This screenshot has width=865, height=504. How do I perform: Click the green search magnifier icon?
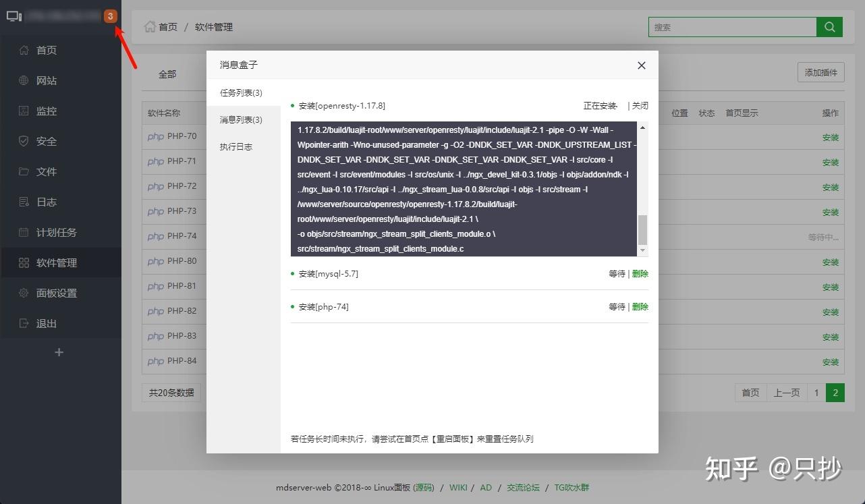[829, 27]
